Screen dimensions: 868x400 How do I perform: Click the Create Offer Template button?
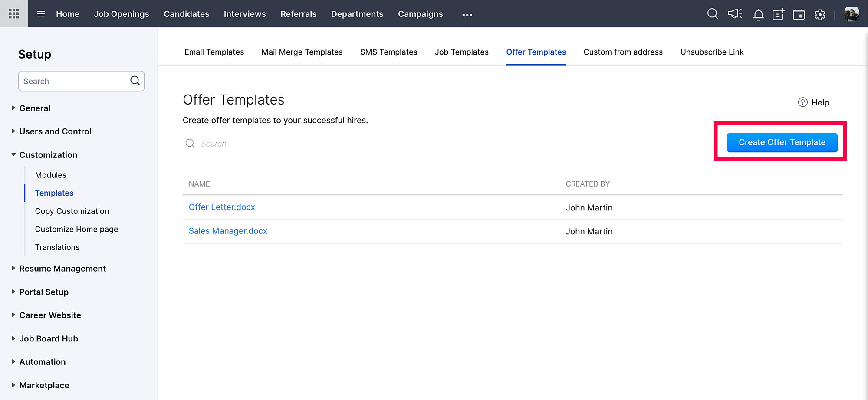pos(782,142)
